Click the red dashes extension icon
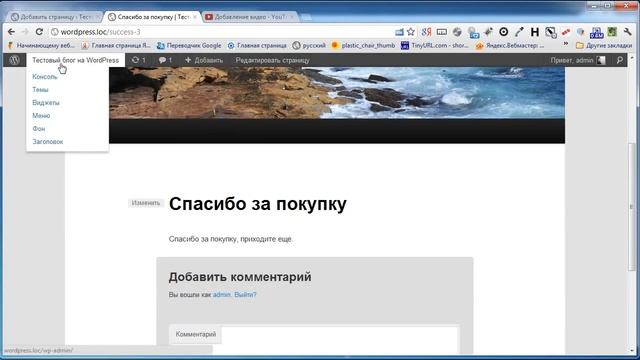640x360 pixels. coord(566,32)
